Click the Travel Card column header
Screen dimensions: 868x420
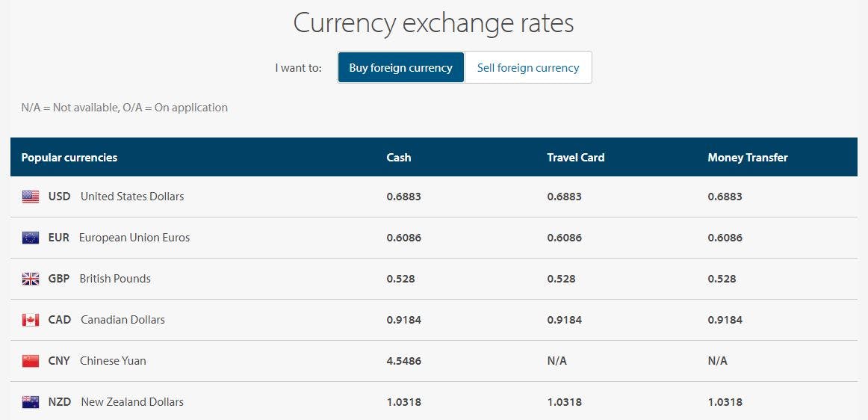(576, 158)
